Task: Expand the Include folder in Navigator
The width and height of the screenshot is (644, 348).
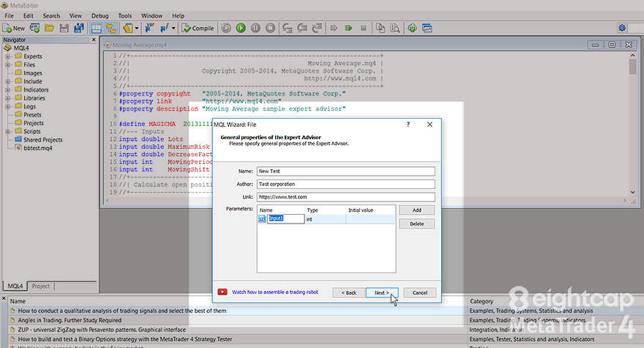Action: 8,81
